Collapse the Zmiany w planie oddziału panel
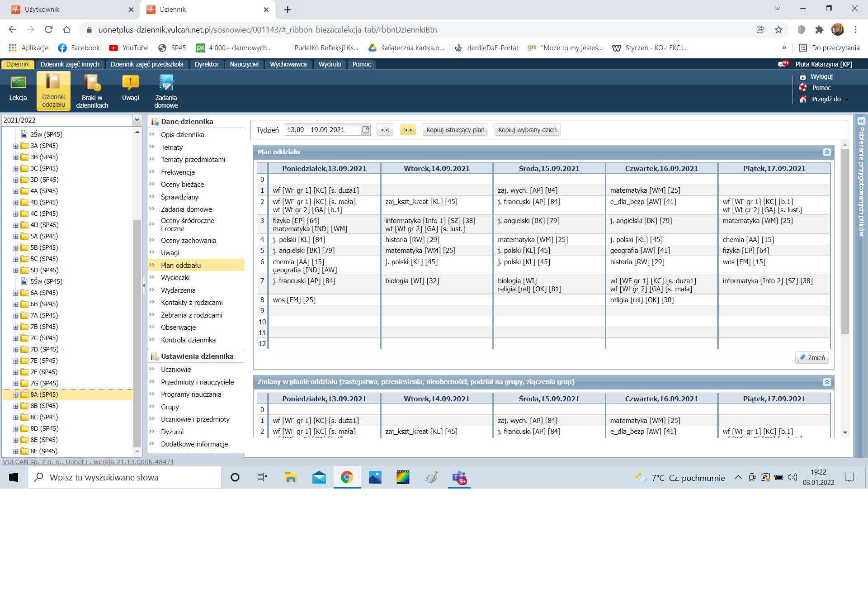This screenshot has width=868, height=603. pos(827,382)
